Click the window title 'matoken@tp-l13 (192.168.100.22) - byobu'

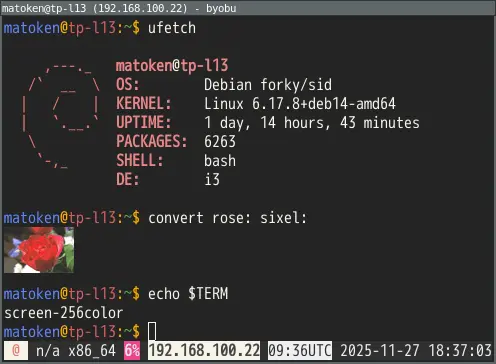point(119,8)
